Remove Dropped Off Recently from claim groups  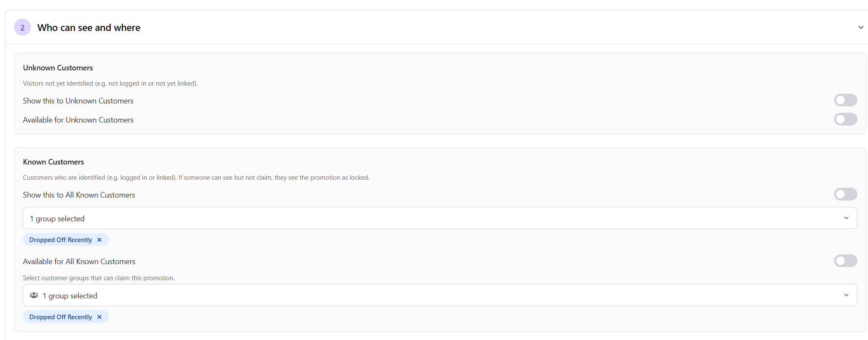point(100,317)
